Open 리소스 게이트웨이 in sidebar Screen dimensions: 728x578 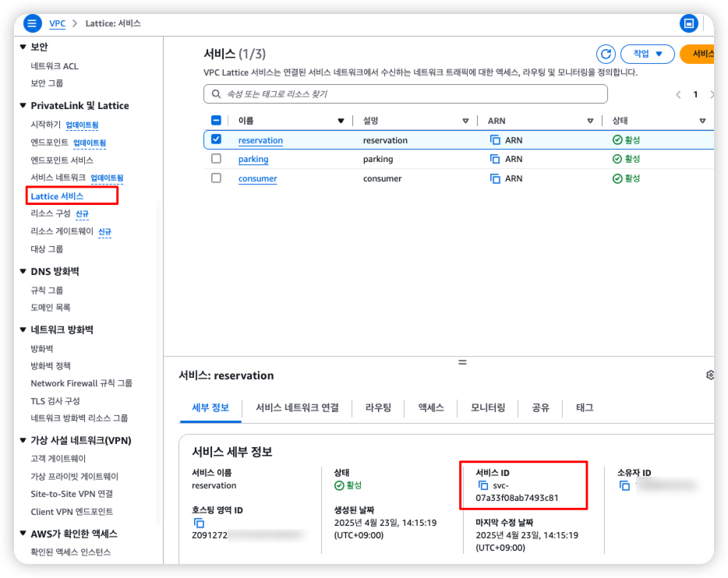pyautogui.click(x=62, y=231)
